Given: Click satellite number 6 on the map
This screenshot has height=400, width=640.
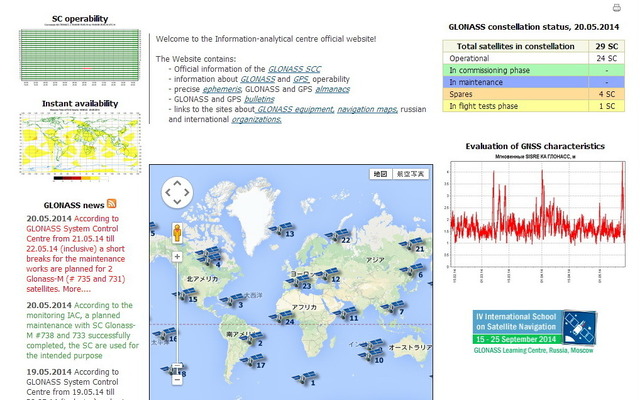Looking at the screenshot, I should (x=412, y=271).
